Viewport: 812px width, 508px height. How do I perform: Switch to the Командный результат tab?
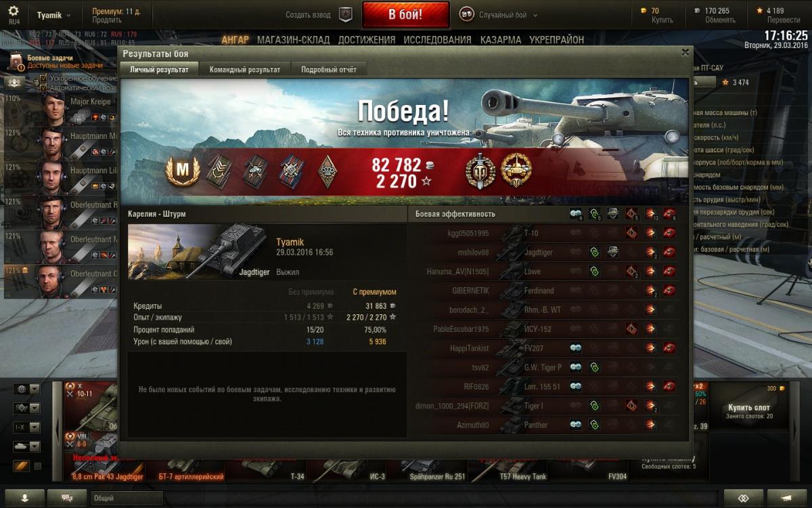tap(245, 69)
